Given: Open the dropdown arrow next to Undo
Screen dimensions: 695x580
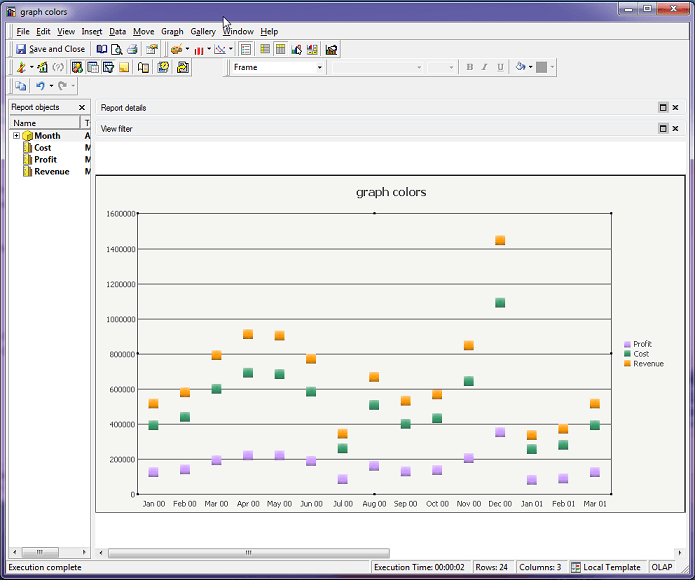Looking at the screenshot, I should tap(51, 87).
